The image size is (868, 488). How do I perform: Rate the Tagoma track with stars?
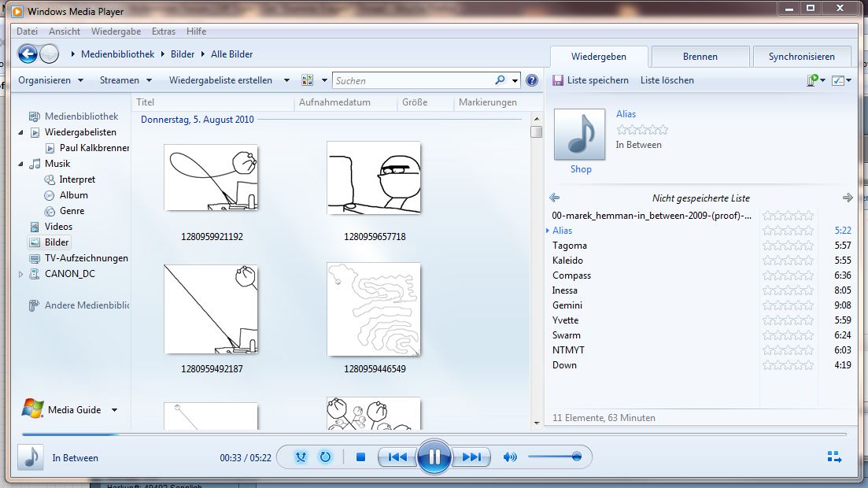coord(788,246)
